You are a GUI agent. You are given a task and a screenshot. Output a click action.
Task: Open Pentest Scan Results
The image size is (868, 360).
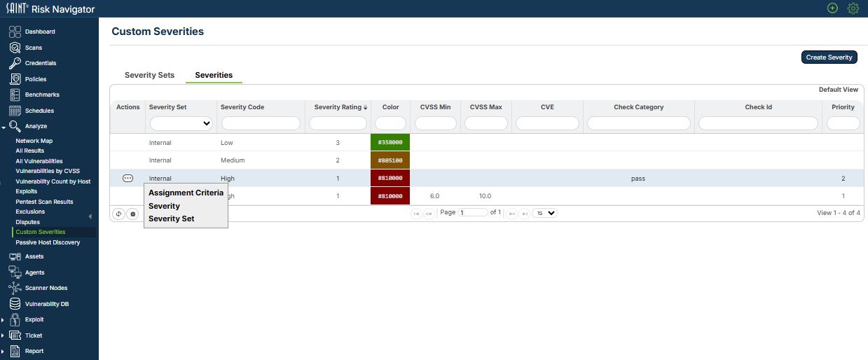(44, 202)
